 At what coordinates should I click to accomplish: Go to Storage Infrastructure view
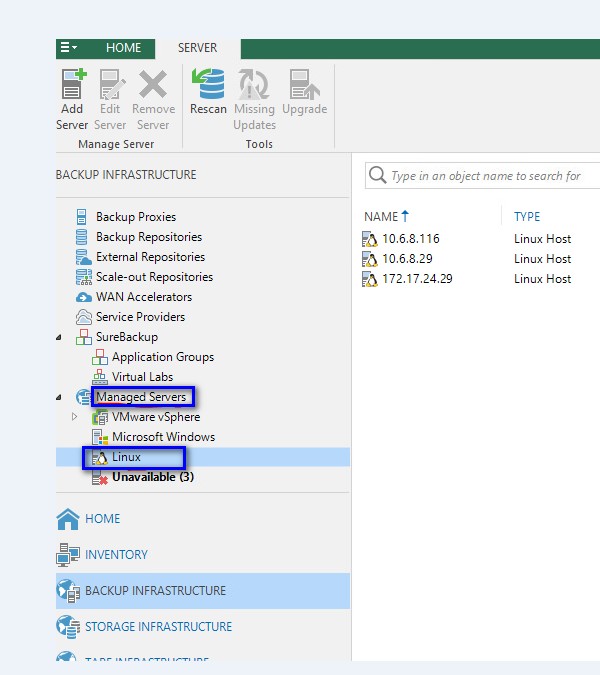pyautogui.click(x=158, y=627)
